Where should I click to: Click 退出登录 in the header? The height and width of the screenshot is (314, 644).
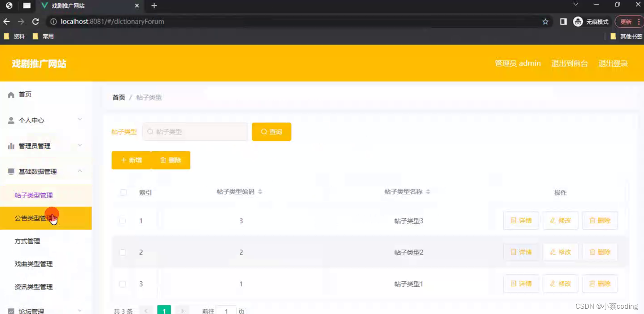point(613,63)
